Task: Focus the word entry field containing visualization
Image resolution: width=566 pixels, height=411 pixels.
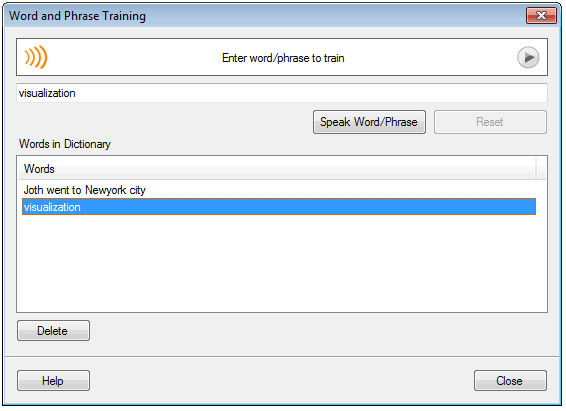Action: 282,93
